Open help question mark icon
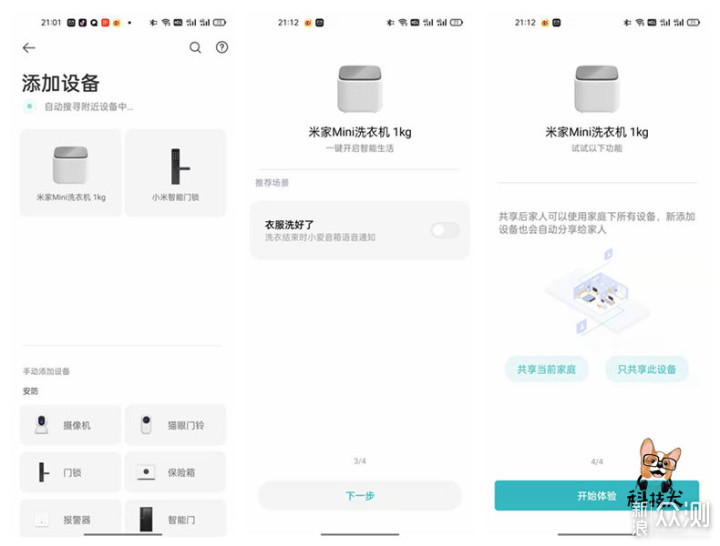The height and width of the screenshot is (546, 720). 222,47
